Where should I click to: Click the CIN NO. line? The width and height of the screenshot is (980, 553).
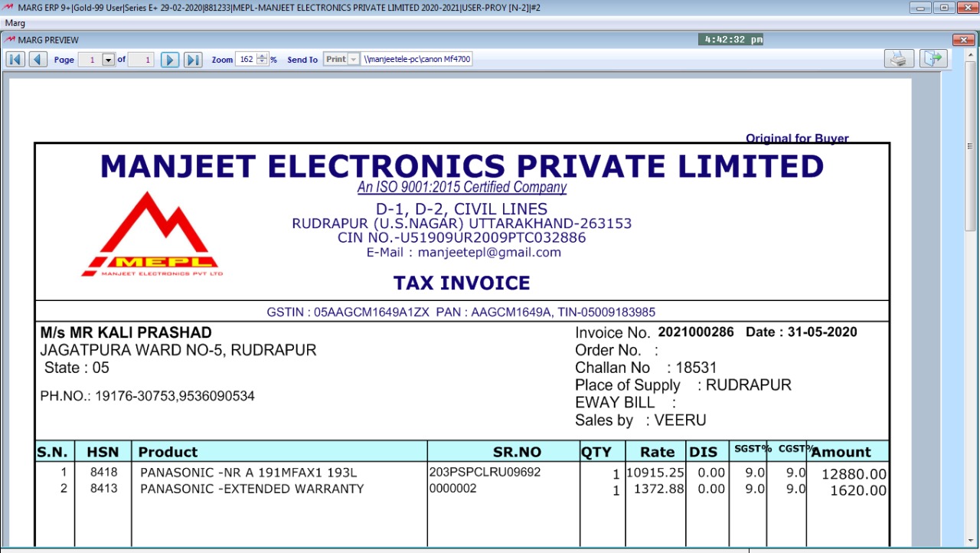click(x=462, y=237)
